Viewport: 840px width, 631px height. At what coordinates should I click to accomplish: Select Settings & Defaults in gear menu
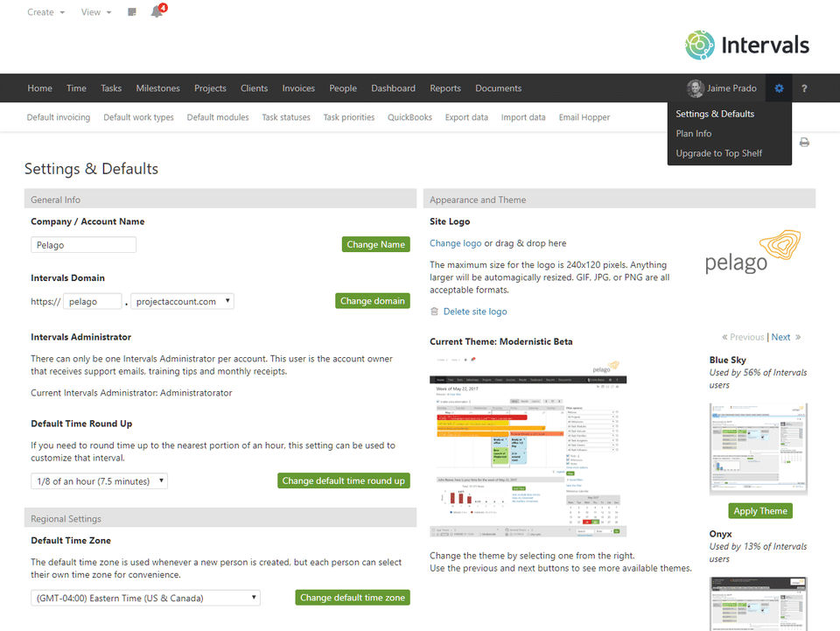pos(715,114)
